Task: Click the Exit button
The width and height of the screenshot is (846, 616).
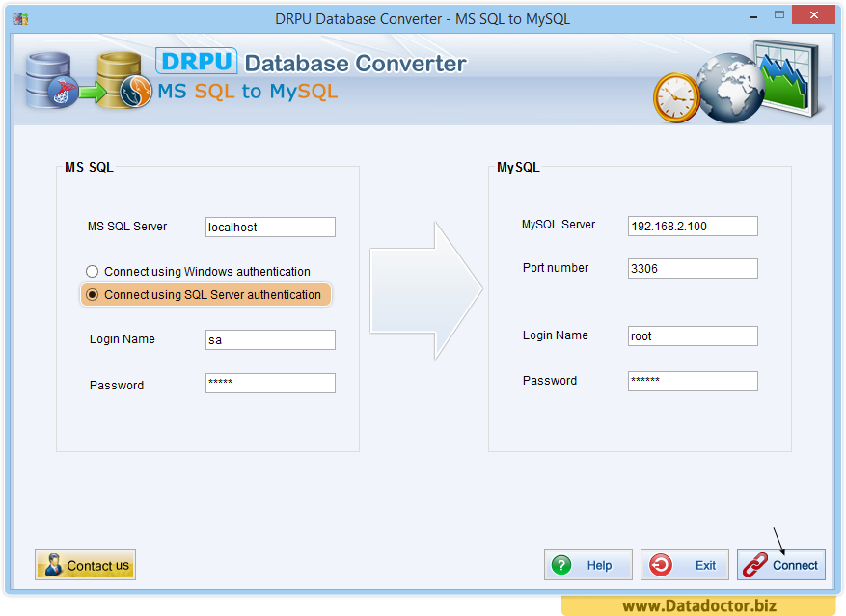Action: (684, 565)
